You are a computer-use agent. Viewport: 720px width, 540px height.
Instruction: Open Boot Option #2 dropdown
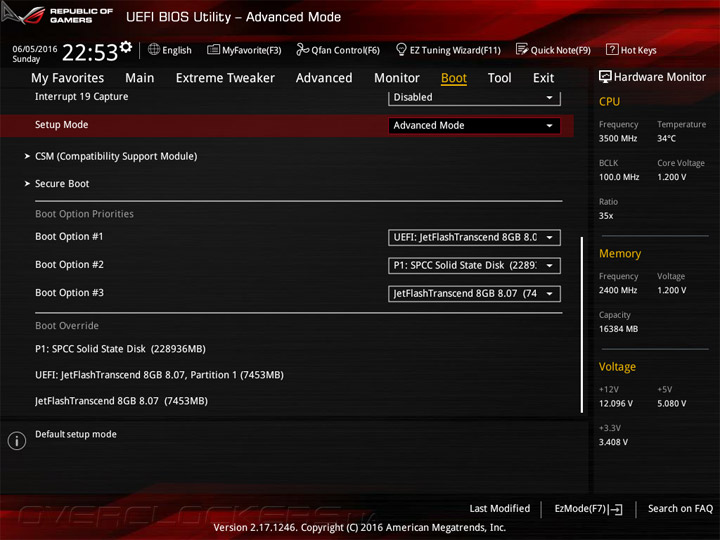pos(474,265)
